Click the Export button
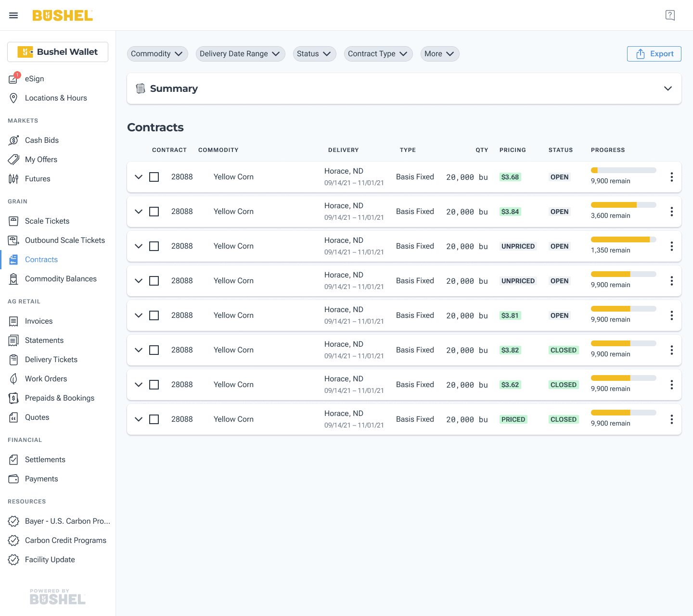This screenshot has width=693, height=616. coord(654,54)
